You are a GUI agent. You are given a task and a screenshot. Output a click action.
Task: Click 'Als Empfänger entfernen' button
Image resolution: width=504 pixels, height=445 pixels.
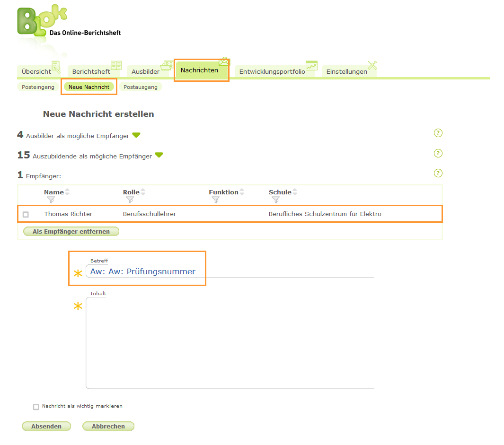pyautogui.click(x=71, y=231)
